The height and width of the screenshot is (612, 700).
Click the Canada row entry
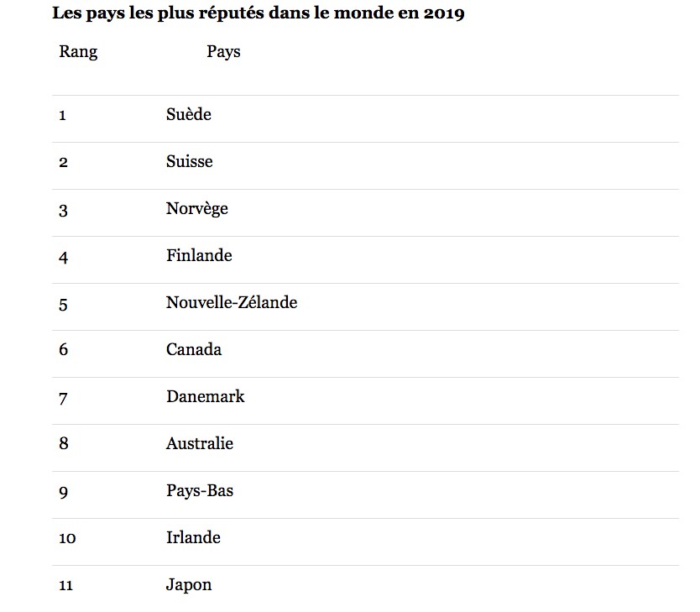pos(194,349)
